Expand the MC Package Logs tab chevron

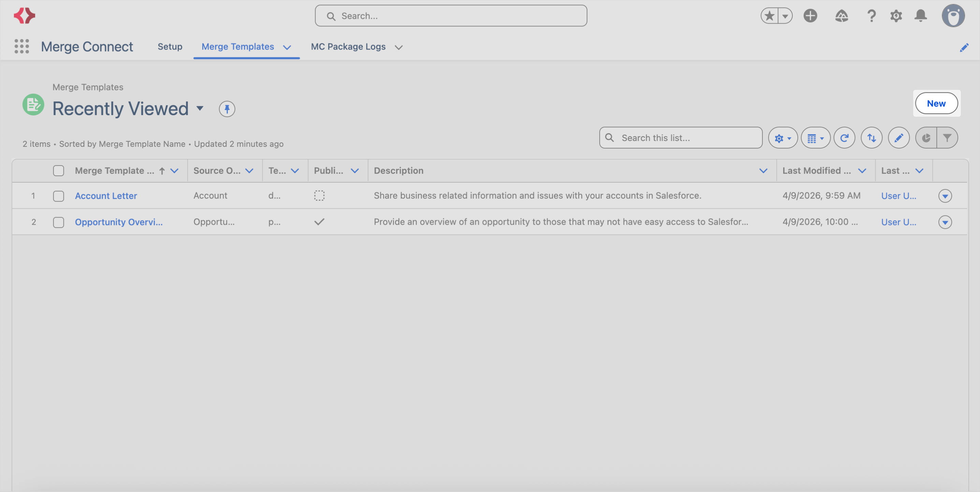tap(399, 47)
